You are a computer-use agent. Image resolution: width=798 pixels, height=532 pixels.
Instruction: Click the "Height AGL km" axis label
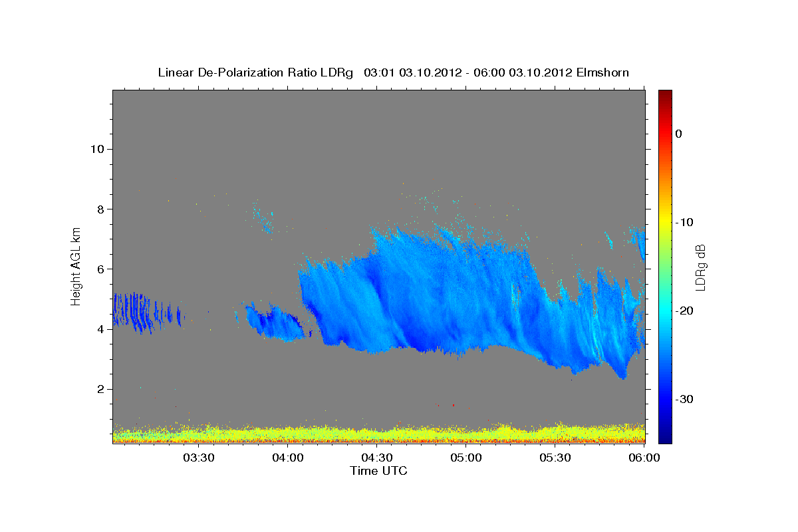coord(77,265)
